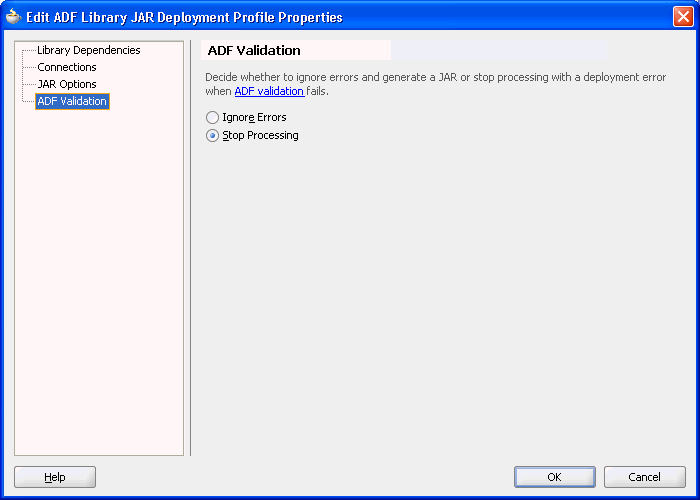This screenshot has width=700, height=500.
Task: Open the Connections category
Action: pyautogui.click(x=67, y=67)
